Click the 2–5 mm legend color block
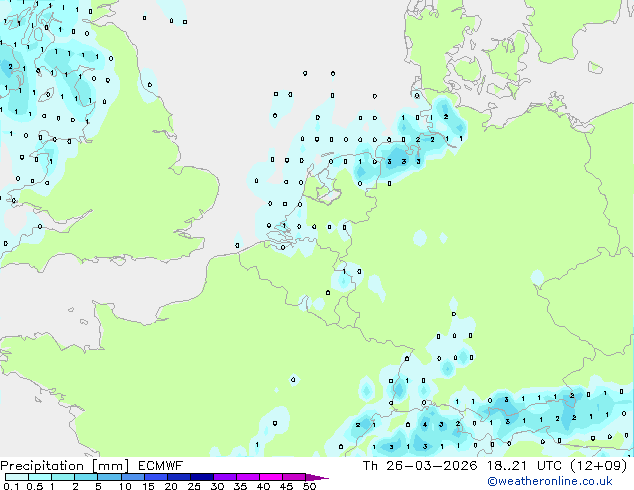The image size is (634, 490). tap(86, 477)
